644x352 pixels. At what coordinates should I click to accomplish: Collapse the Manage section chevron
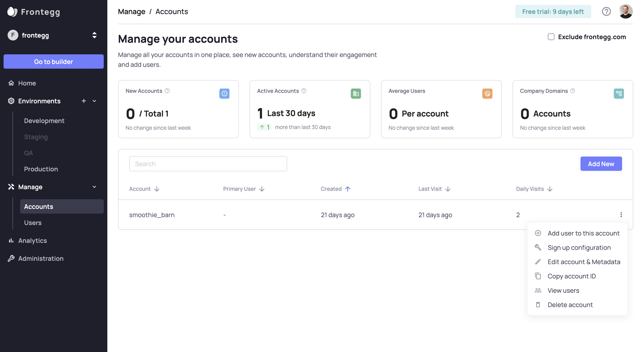point(94,187)
